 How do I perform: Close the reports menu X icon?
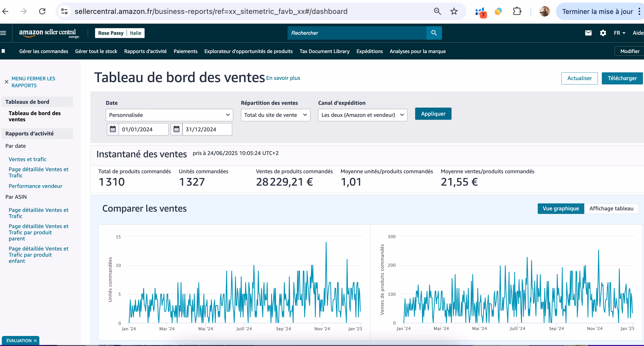click(x=7, y=82)
